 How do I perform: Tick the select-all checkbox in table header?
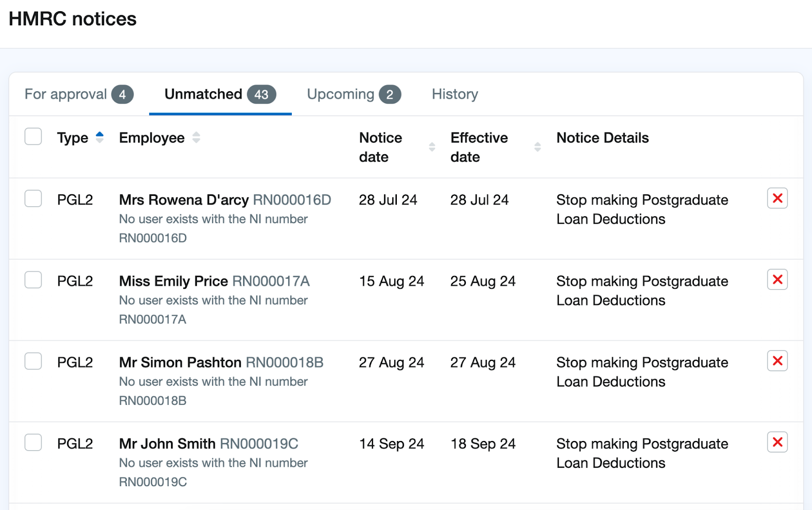[x=33, y=137]
